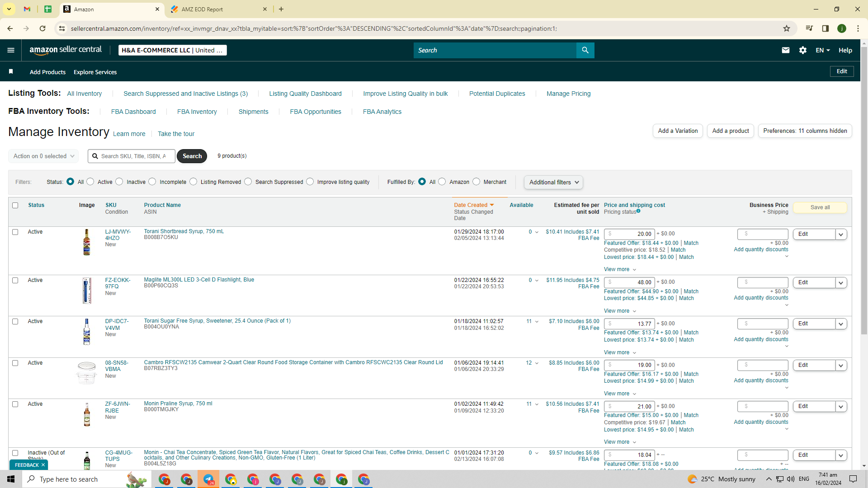Open Edit dropdown arrow for Torani Shortbread row
Screen dimensions: 868x488
point(841,234)
